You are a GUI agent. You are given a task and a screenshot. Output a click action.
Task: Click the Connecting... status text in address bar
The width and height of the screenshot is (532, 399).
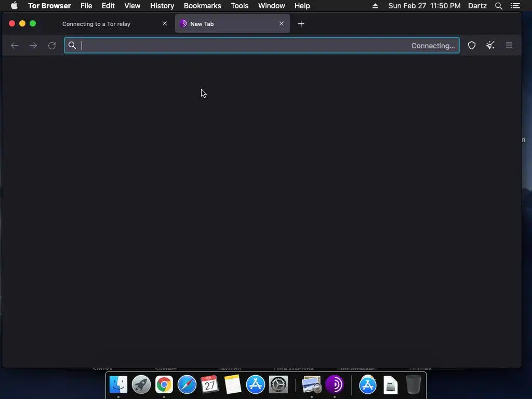pos(433,46)
